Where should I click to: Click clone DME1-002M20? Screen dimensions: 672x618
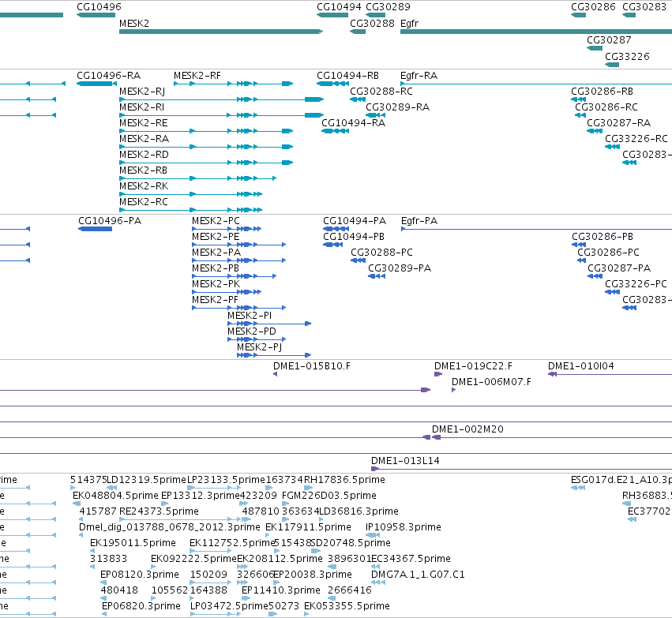[467, 429]
